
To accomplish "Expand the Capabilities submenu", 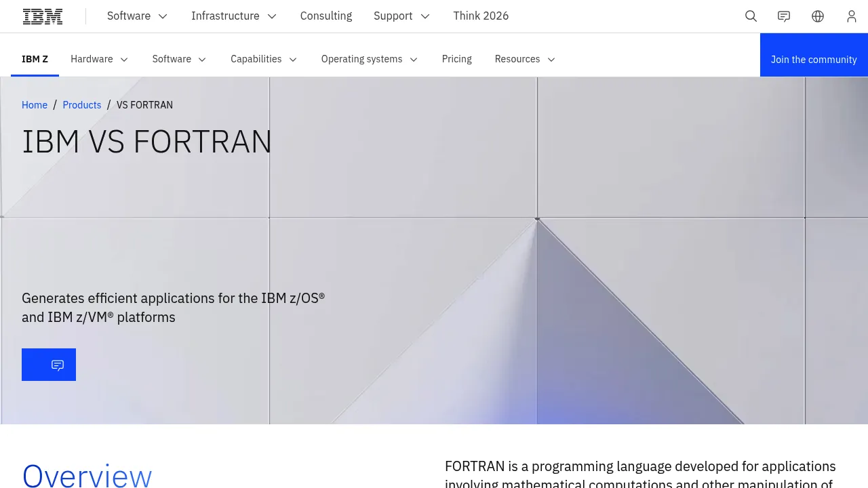I will coord(264,59).
